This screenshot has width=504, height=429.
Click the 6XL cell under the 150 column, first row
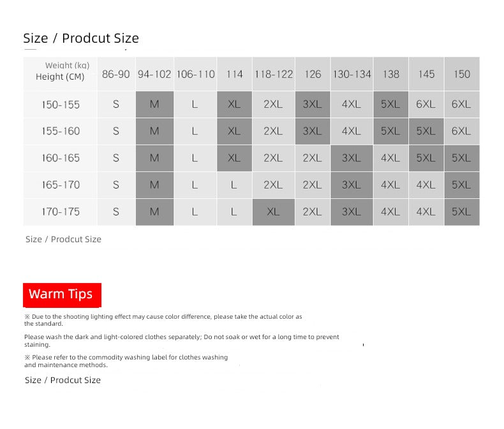click(461, 105)
